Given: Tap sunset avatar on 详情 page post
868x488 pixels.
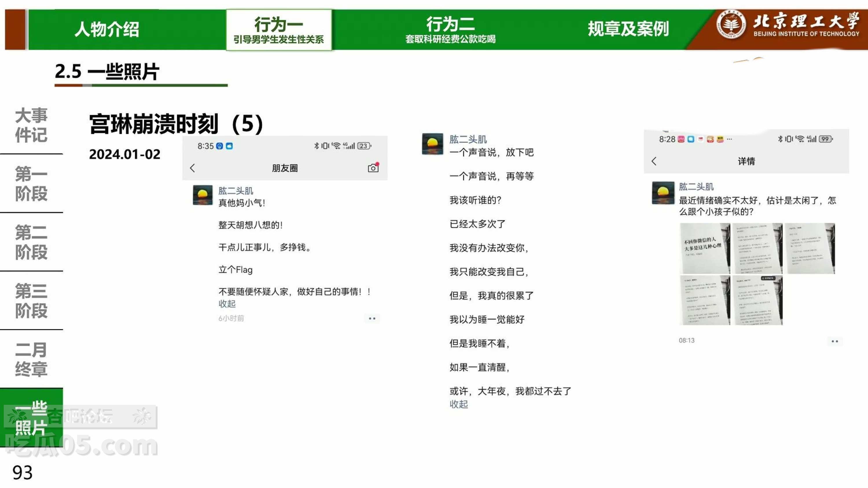Looking at the screenshot, I should point(663,193).
